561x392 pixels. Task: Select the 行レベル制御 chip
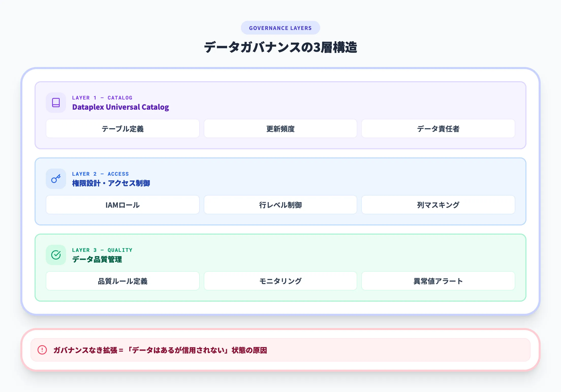pos(280,205)
